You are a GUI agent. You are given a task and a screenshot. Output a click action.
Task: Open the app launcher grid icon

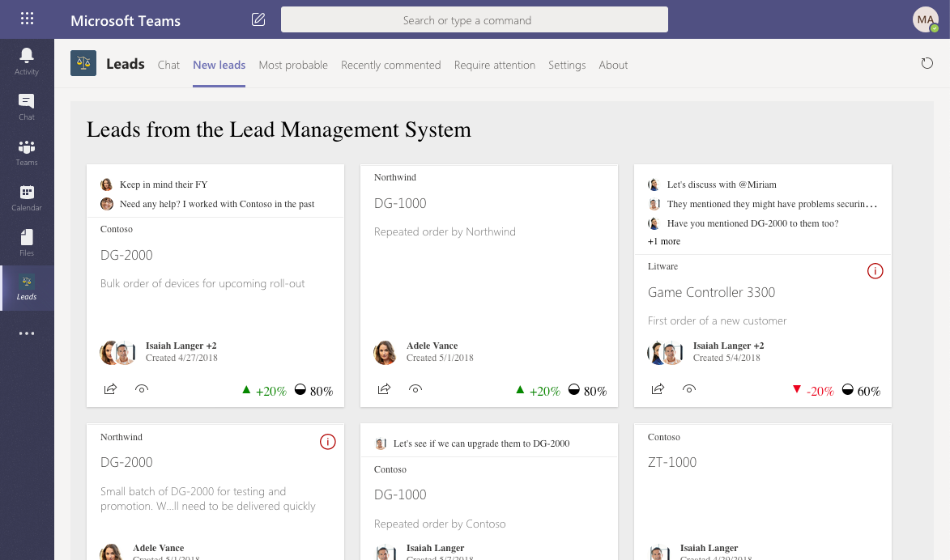click(x=27, y=18)
